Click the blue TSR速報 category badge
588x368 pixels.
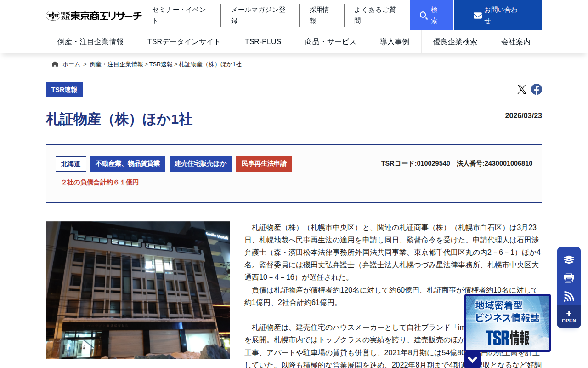click(64, 90)
